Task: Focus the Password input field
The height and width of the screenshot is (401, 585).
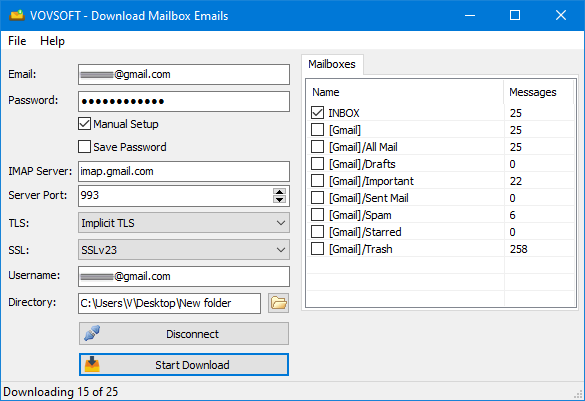Action: tap(184, 101)
